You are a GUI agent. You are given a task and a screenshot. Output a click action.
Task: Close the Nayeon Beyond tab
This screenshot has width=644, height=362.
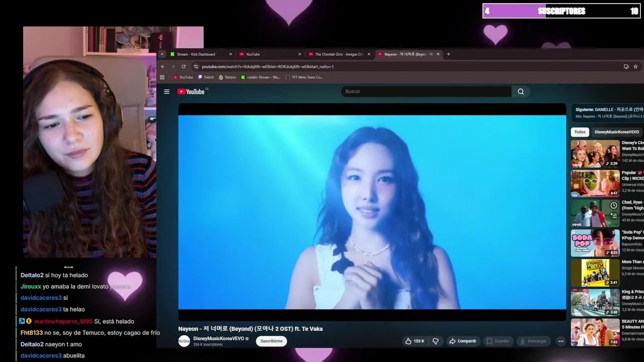click(x=438, y=54)
